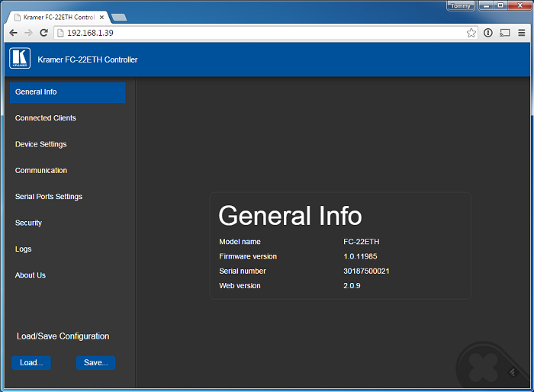Click the Kramer logo icon
Image resolution: width=534 pixels, height=392 pixels.
pos(20,58)
